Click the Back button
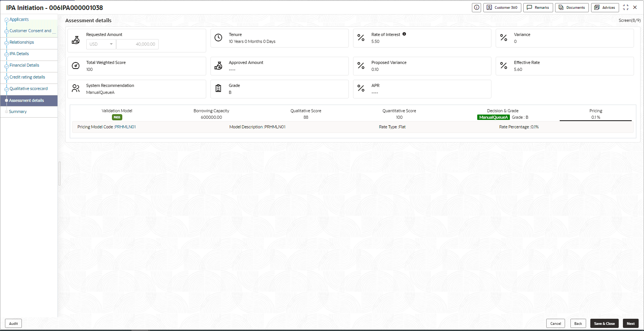Image resolution: width=644 pixels, height=331 pixels. (x=578, y=323)
